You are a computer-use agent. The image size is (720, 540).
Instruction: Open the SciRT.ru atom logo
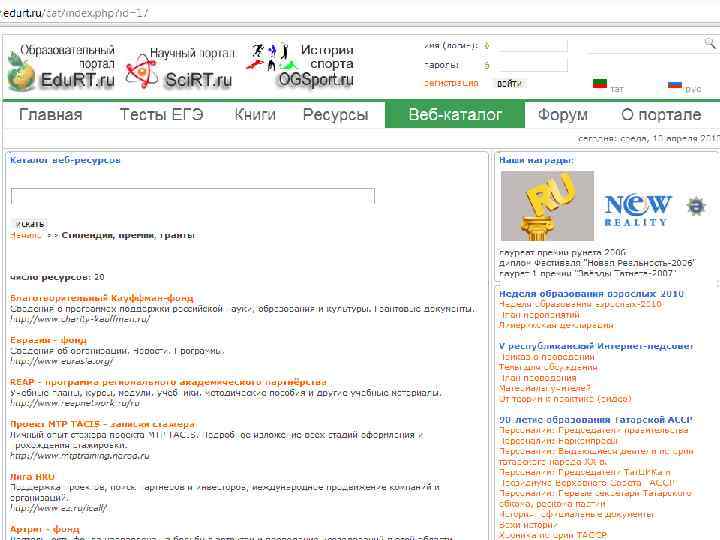tap(141, 72)
